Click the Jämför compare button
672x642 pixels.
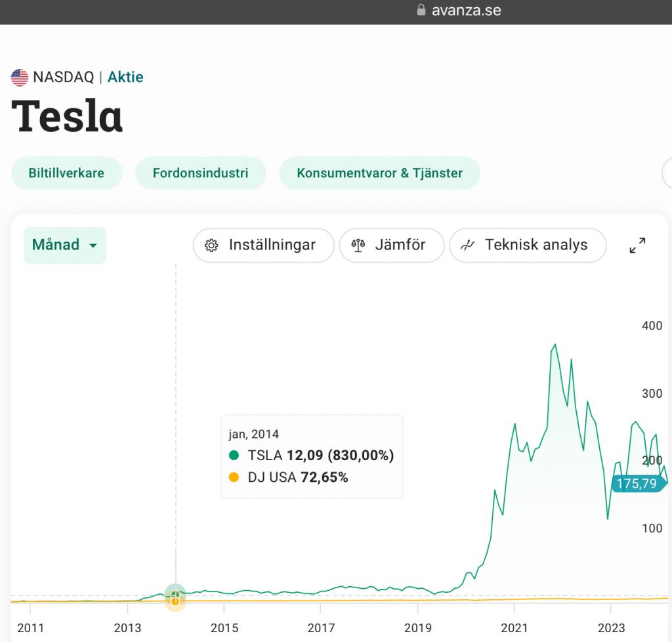pyautogui.click(x=391, y=245)
